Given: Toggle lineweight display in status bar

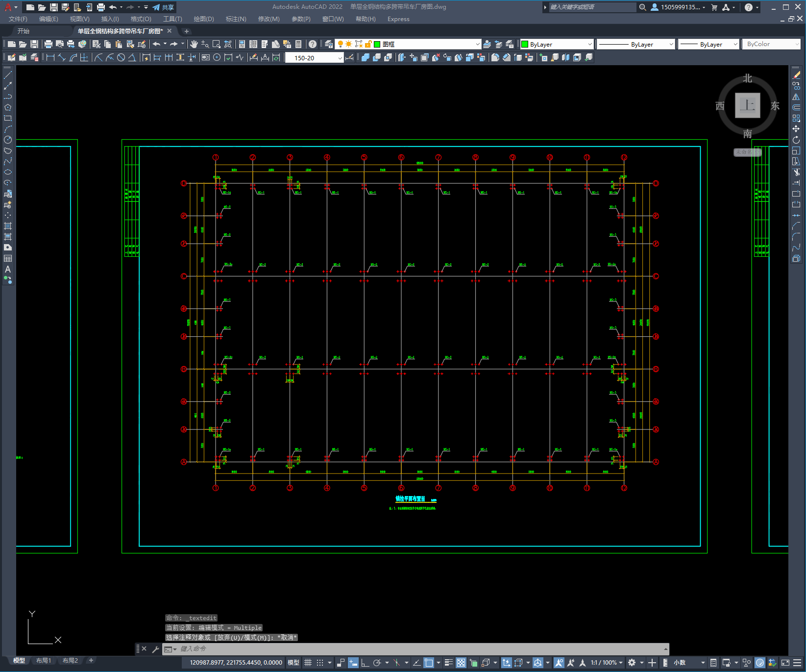Looking at the screenshot, I should (x=448, y=663).
